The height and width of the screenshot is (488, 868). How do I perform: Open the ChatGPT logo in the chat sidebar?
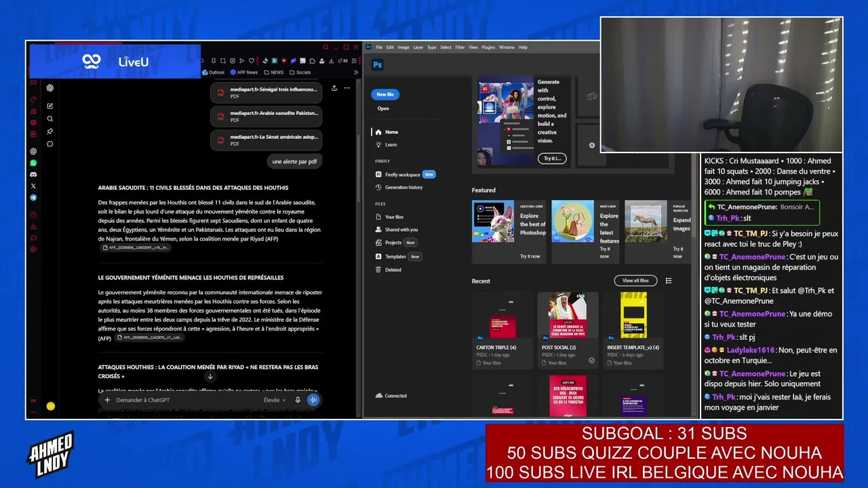point(50,88)
